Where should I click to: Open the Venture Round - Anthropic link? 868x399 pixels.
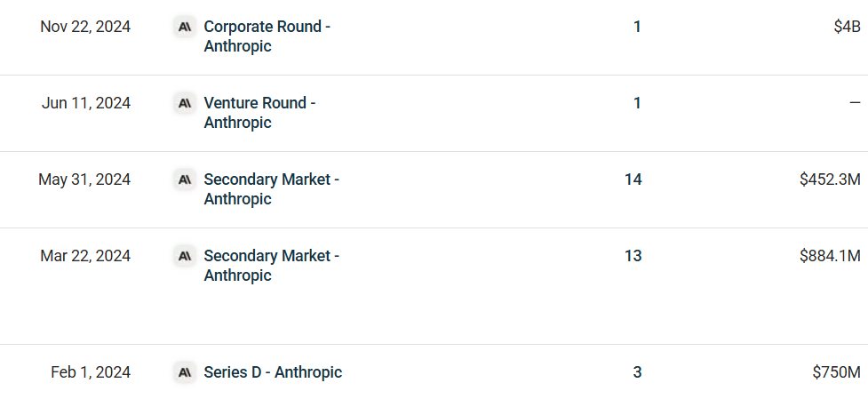click(x=259, y=112)
